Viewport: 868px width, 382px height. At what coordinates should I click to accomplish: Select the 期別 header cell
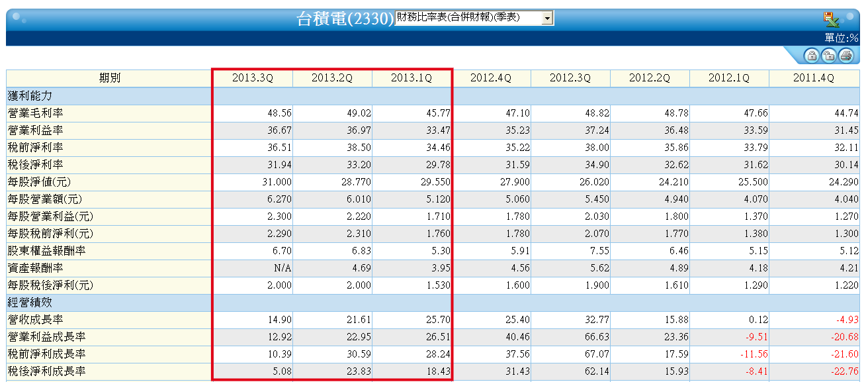pos(110,78)
